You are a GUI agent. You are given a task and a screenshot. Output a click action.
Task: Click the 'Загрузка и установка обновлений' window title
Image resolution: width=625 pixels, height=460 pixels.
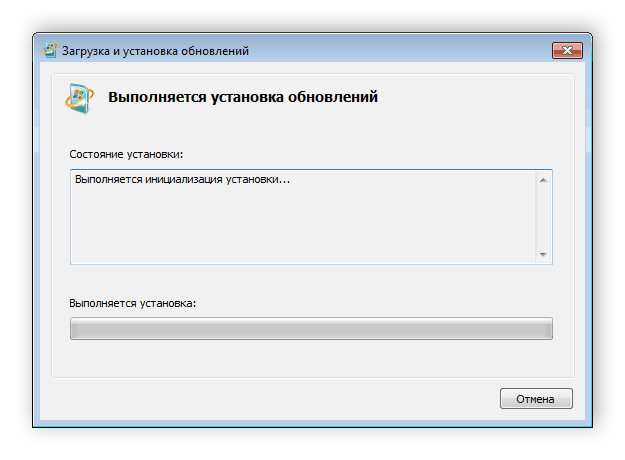click(x=156, y=50)
